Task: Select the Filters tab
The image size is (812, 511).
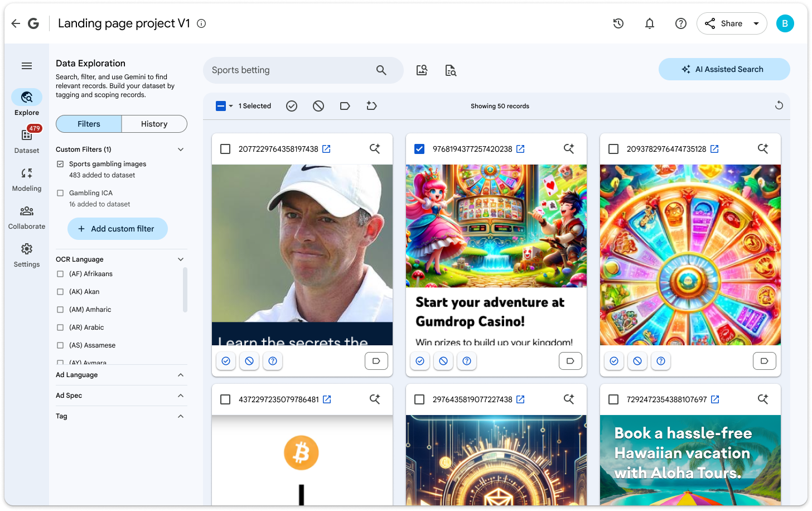Action: click(x=89, y=124)
